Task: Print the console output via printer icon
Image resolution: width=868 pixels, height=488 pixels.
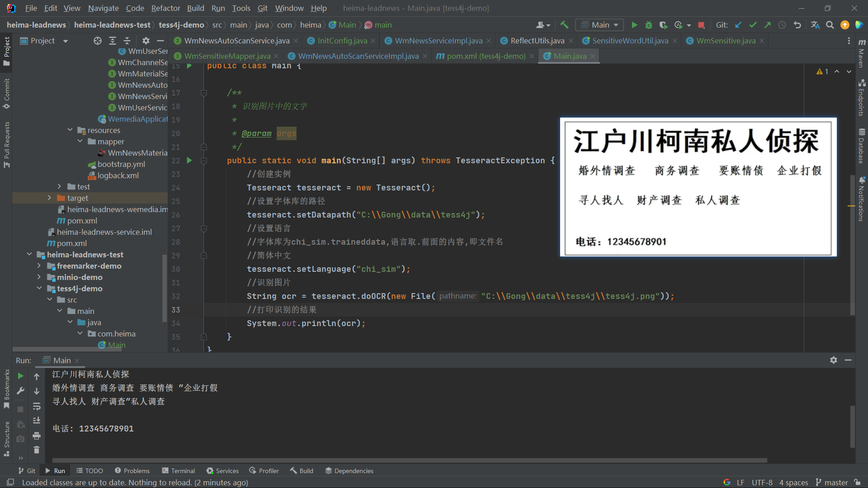Action: pos(37,436)
